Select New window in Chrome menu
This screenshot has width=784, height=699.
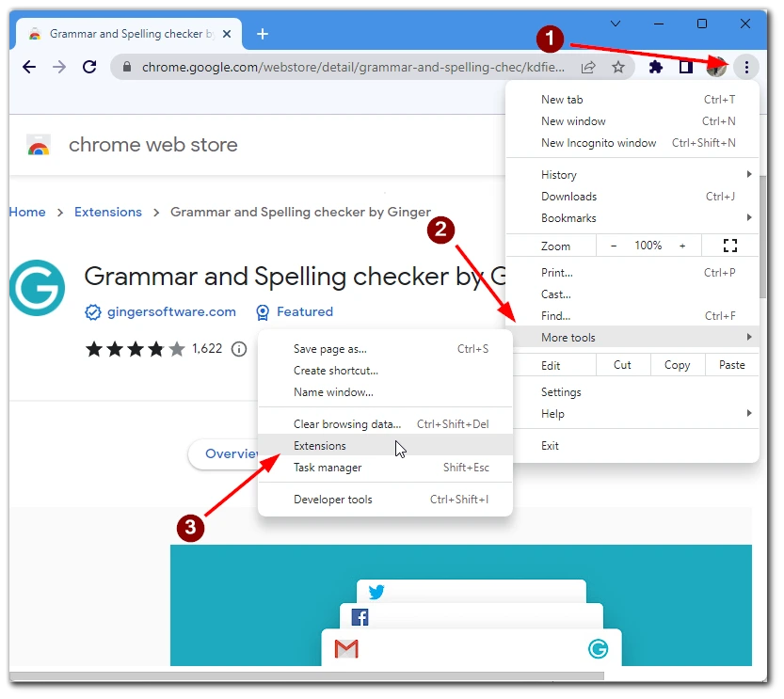point(632,121)
